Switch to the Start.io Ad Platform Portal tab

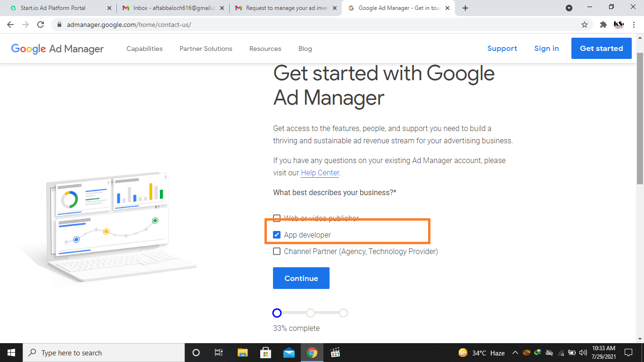pyautogui.click(x=53, y=8)
